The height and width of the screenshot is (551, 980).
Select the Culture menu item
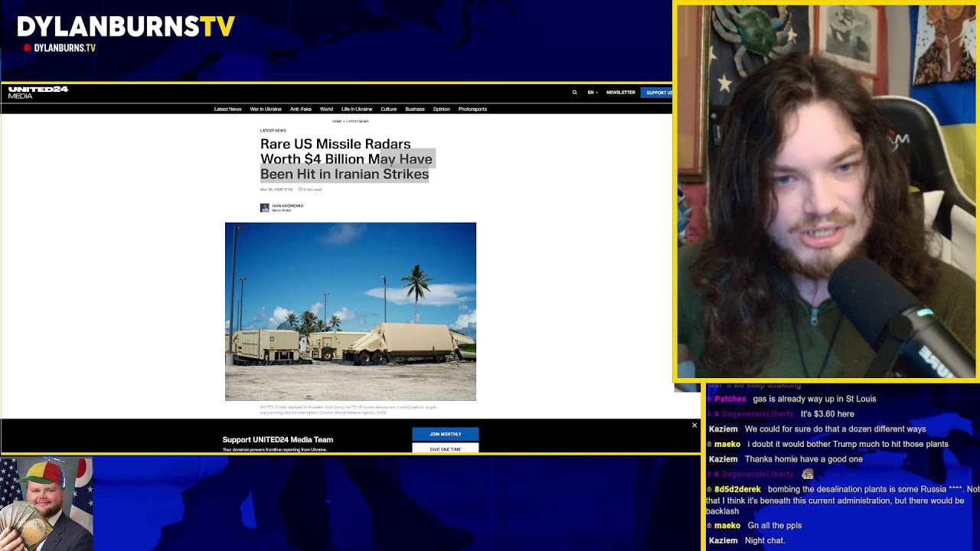tap(389, 109)
